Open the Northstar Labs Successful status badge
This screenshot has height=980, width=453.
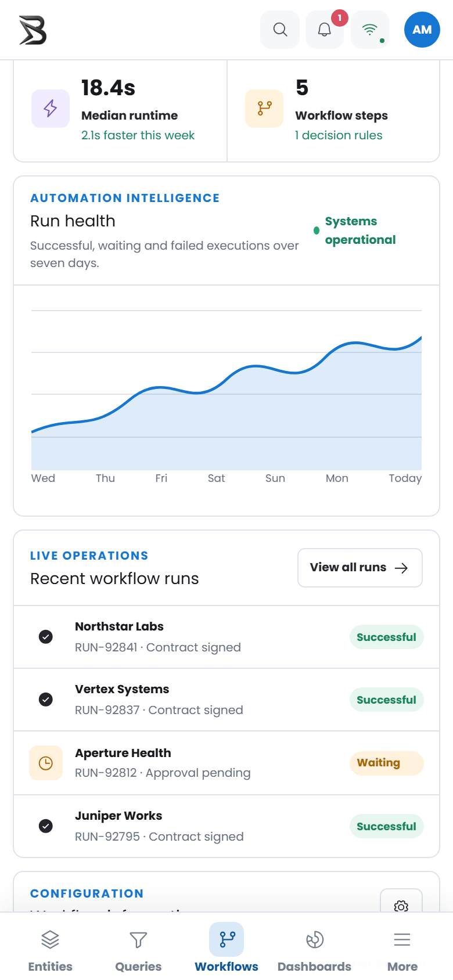coord(387,637)
